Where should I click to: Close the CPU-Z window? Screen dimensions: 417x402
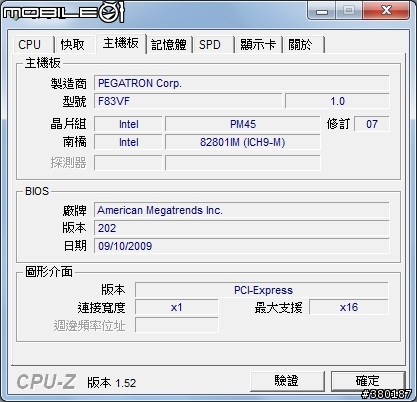[x=386, y=11]
